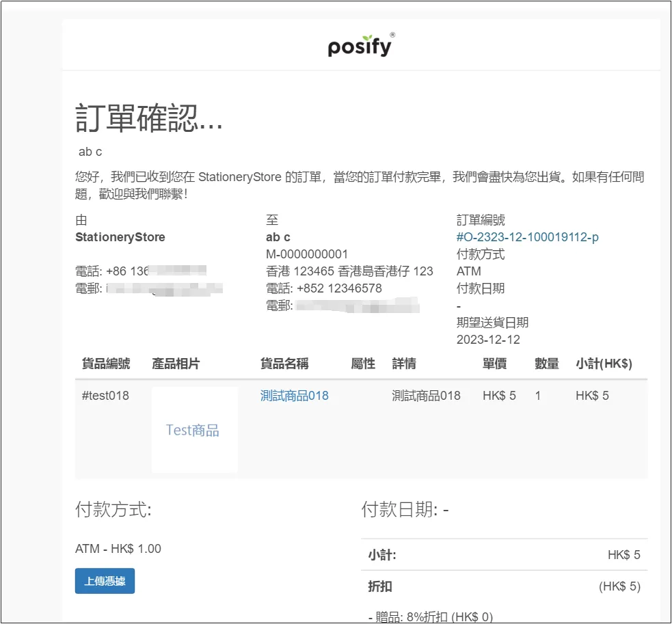Click the 貨品編號 column header

point(106,364)
